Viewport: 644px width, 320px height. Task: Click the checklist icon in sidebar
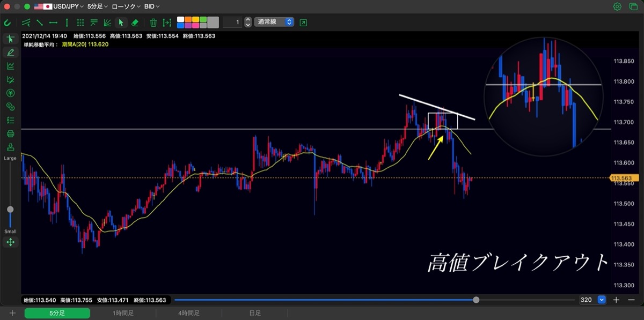pos(10,120)
